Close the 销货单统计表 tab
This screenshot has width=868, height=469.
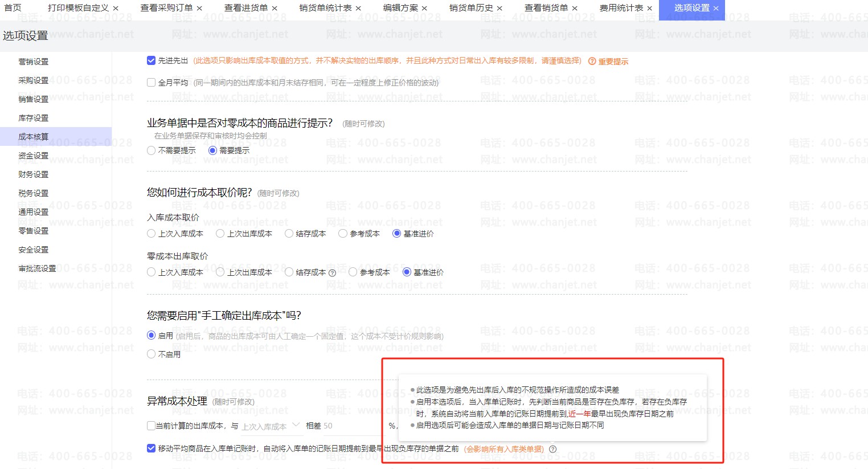pyautogui.click(x=358, y=9)
